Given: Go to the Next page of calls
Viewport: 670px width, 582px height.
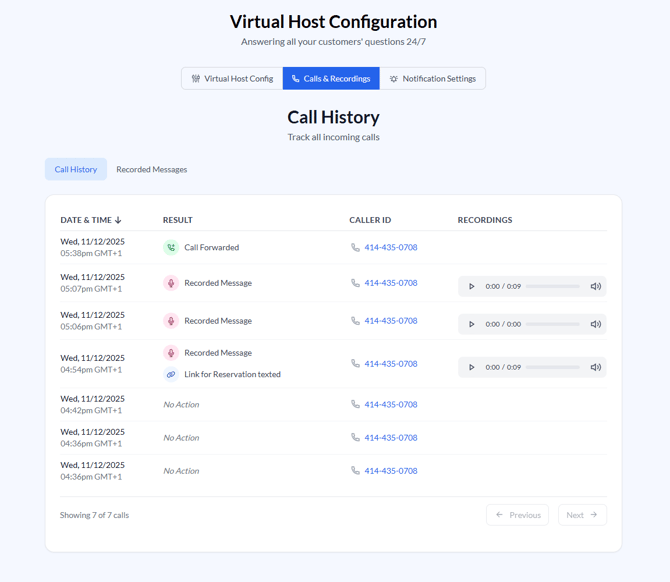Looking at the screenshot, I should (582, 515).
